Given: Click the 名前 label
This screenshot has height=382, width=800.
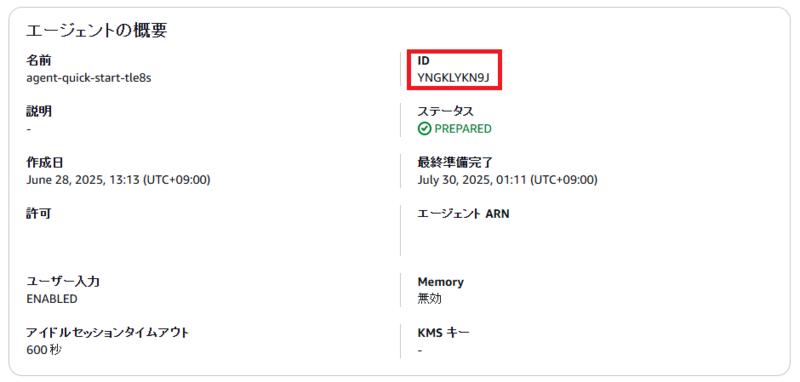Looking at the screenshot, I should point(38,61).
